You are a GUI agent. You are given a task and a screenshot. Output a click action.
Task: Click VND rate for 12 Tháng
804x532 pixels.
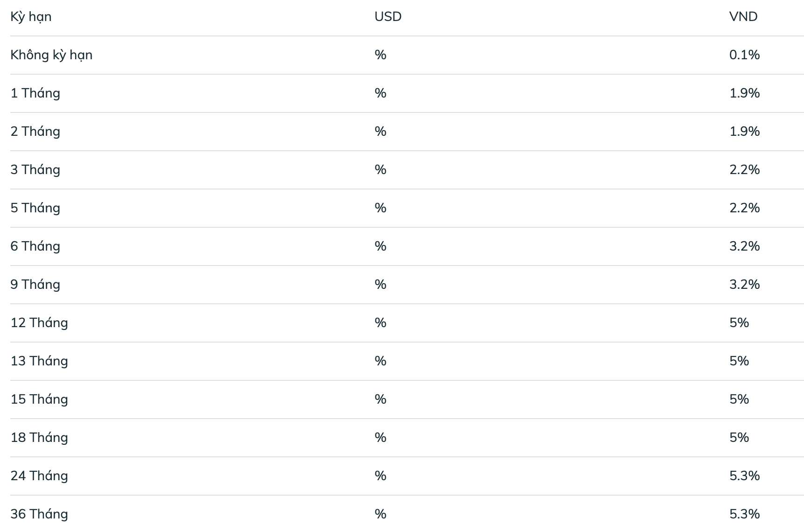(739, 323)
